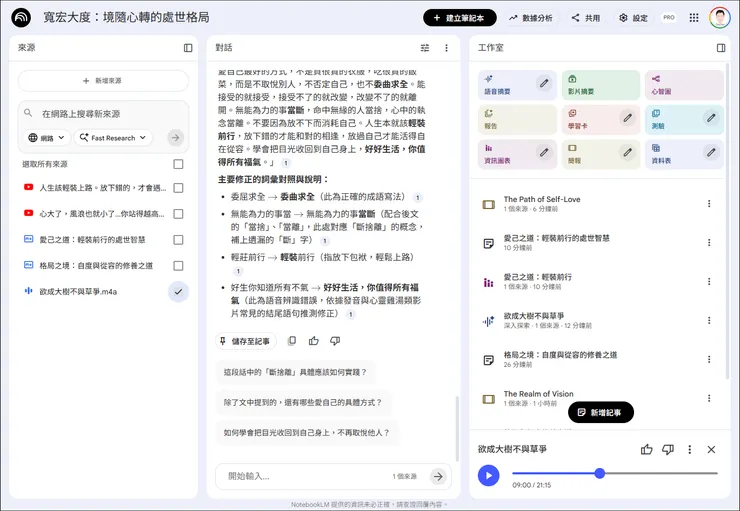Generate a 報告 report
Viewport: 740px width, 511px height.
click(x=517, y=119)
